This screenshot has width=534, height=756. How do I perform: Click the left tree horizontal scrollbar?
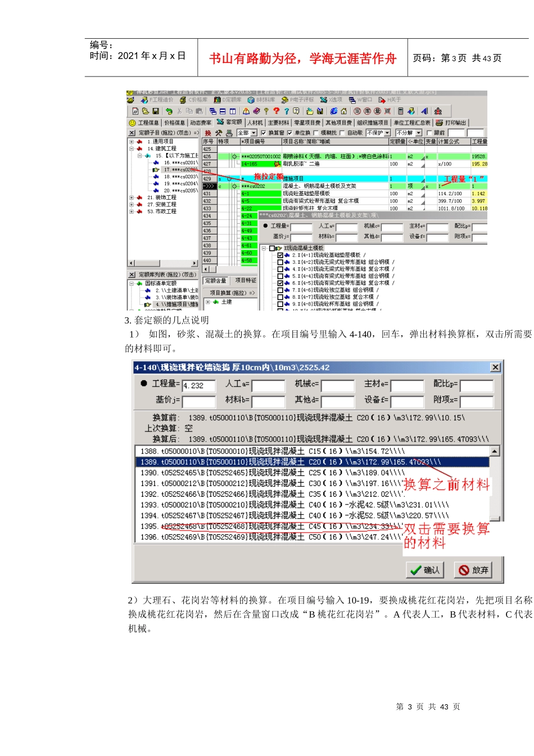[x=164, y=263]
